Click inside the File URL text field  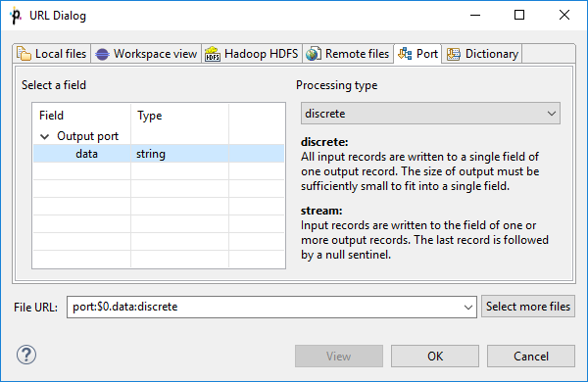click(264, 307)
